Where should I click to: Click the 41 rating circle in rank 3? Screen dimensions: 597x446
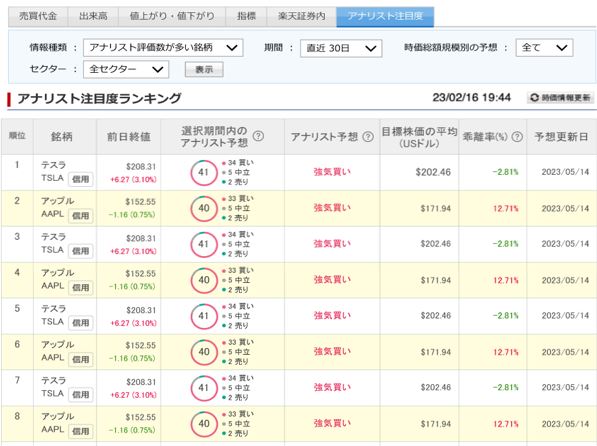coord(204,244)
